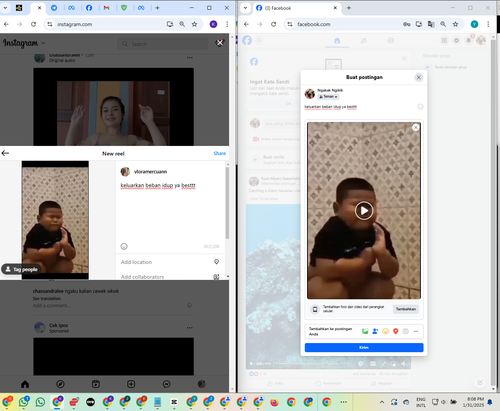Click the red check-in location pin icon
This screenshot has width=500, height=411.
click(x=396, y=331)
